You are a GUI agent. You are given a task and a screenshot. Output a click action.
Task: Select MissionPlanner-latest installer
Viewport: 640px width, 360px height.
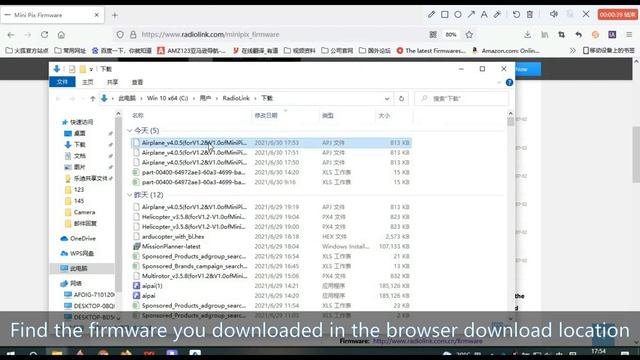(x=271, y=246)
